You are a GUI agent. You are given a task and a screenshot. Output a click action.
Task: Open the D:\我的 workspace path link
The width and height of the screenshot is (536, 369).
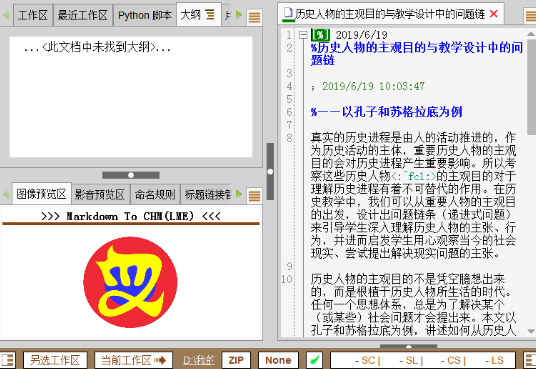click(x=199, y=360)
